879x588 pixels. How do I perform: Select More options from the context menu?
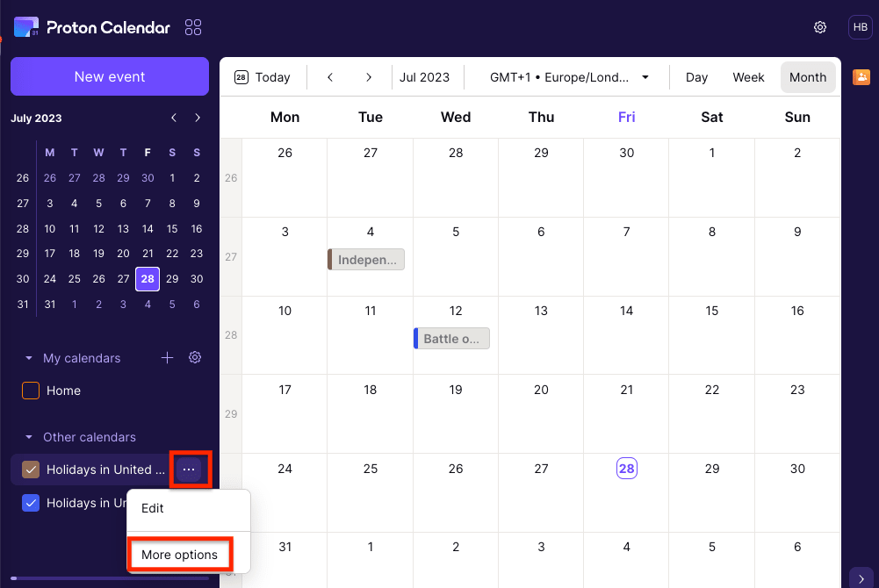pyautogui.click(x=180, y=555)
